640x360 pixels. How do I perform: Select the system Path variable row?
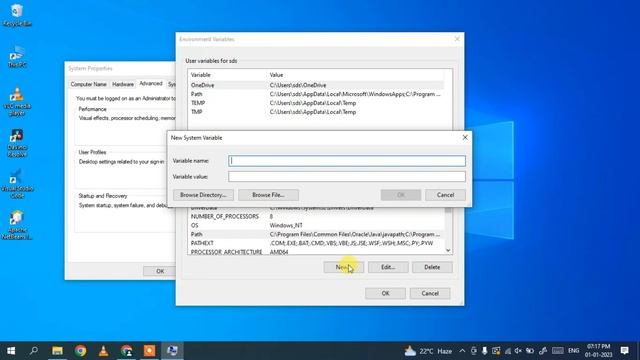(x=316, y=235)
